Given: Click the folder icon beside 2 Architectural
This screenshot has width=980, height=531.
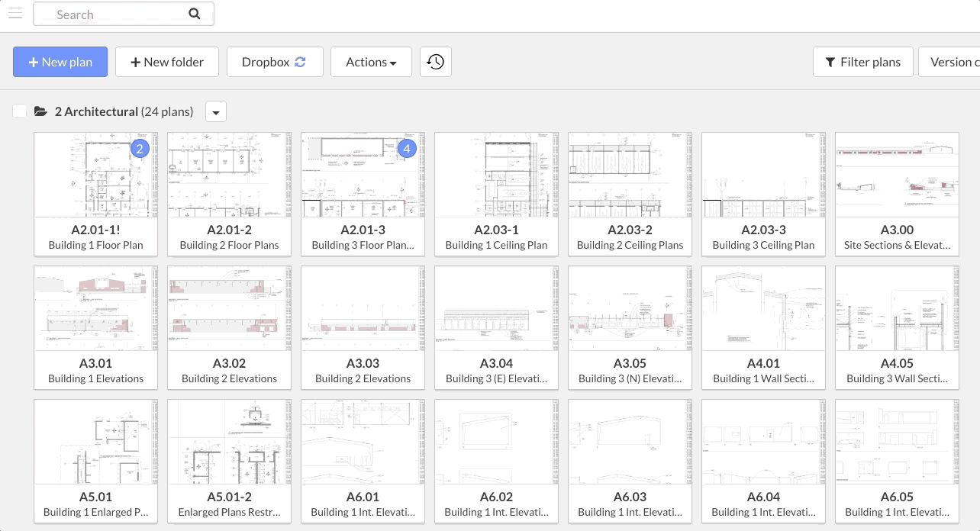Looking at the screenshot, I should 42,111.
